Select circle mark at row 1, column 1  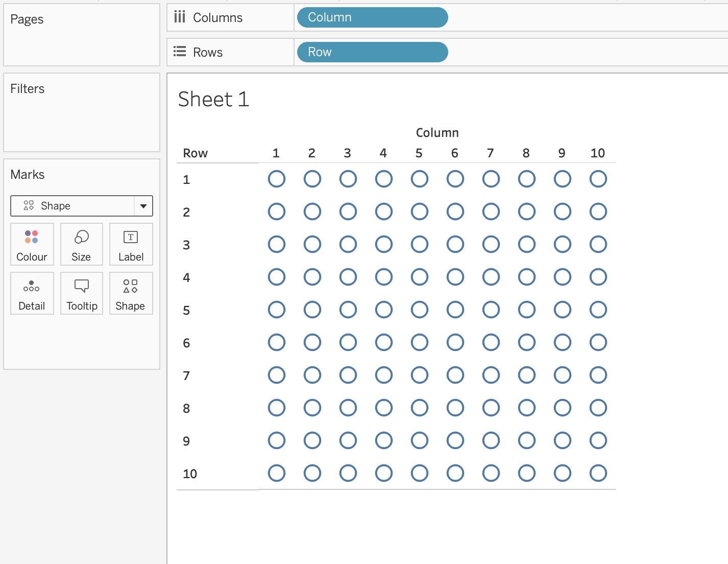pyautogui.click(x=277, y=179)
